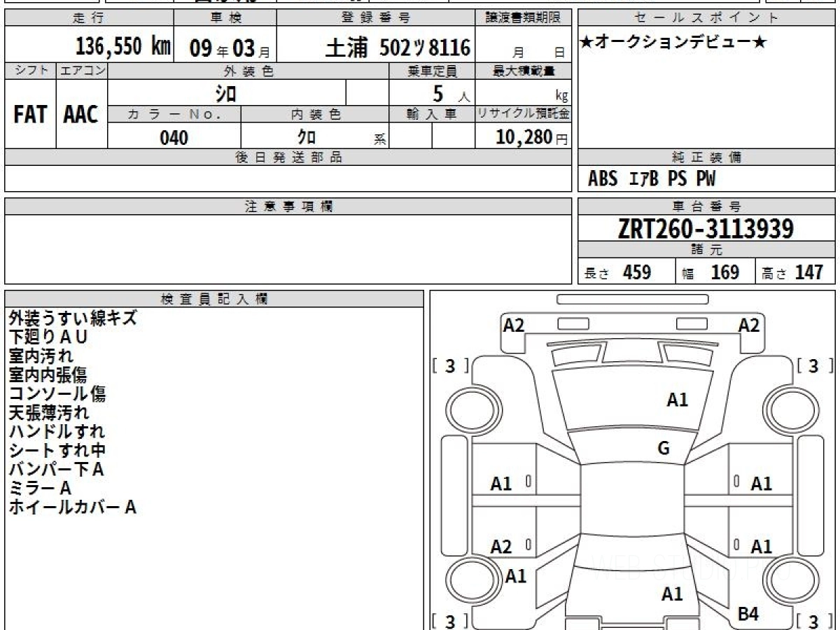The image size is (840, 630).
Task: Click the ABS エアB PS PW equipment line
Action: tap(652, 179)
